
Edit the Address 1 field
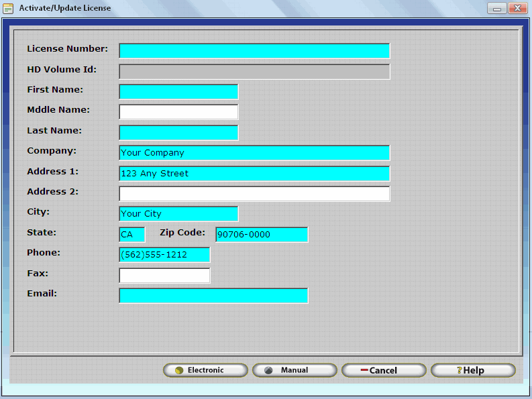[254, 174]
